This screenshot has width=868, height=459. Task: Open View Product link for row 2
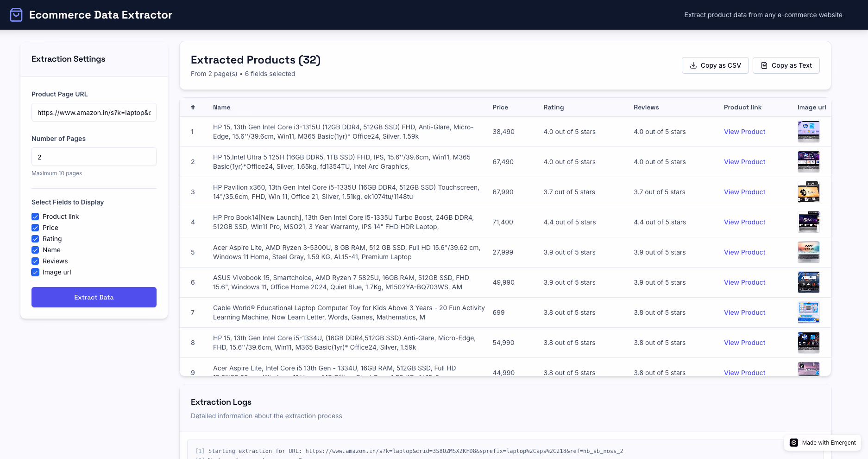point(744,162)
